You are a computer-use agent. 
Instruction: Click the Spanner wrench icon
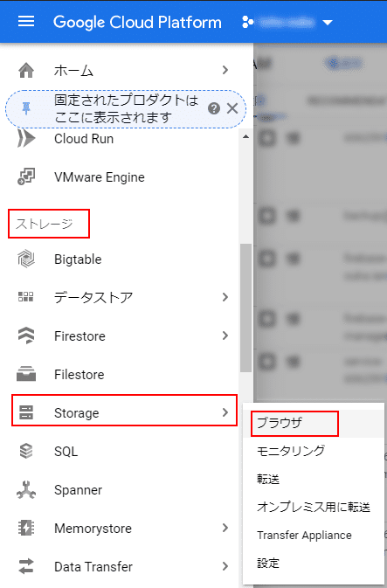click(26, 490)
